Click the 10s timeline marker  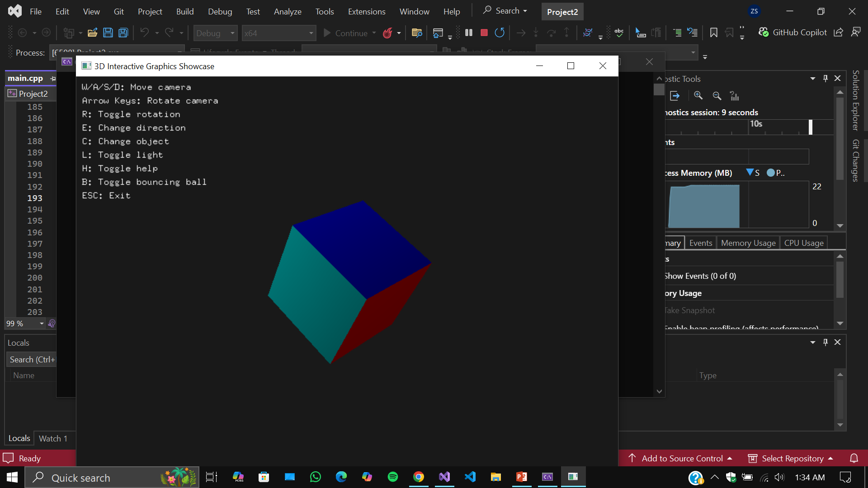coord(756,124)
